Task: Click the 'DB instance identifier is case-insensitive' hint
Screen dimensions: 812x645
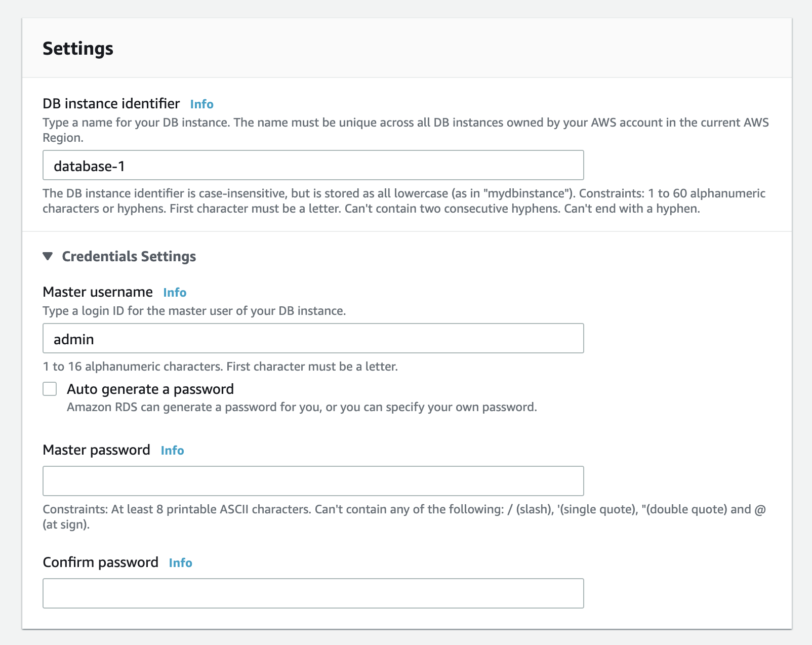Action: coord(404,201)
